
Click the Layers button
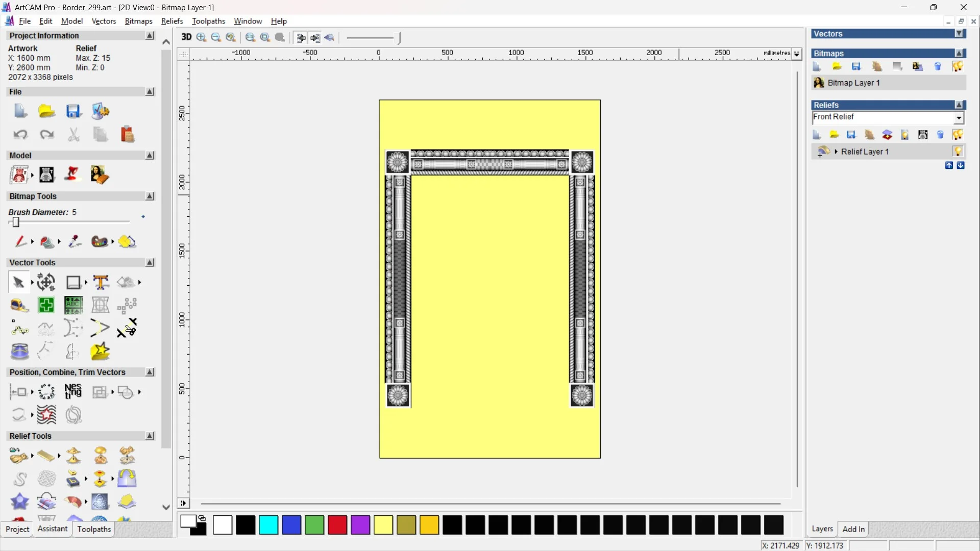coord(822,529)
